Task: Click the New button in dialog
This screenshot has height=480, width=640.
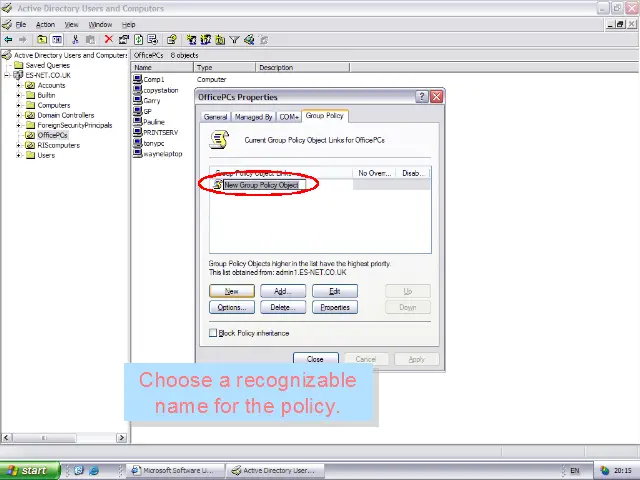Action: pos(232,291)
